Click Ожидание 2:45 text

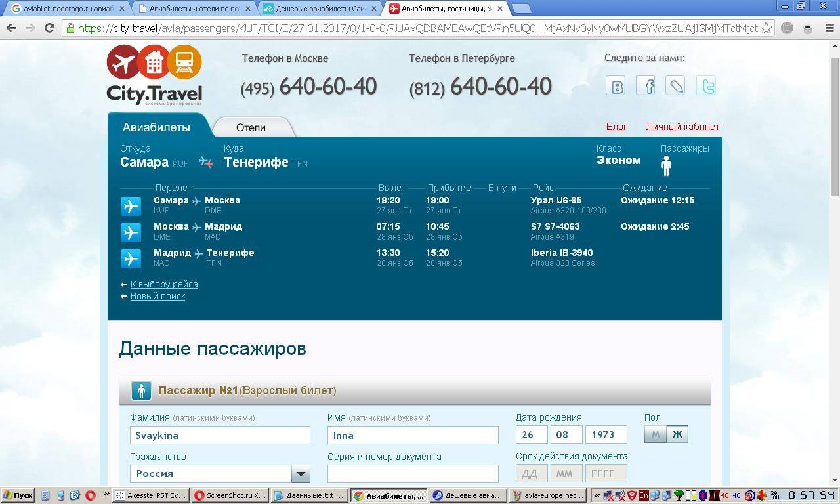click(x=655, y=226)
